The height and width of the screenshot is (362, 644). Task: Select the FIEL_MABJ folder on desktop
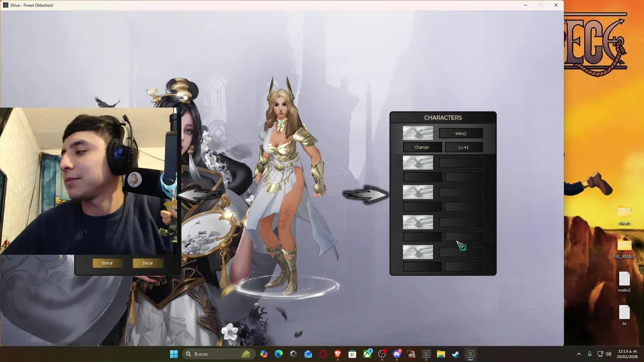pos(624,248)
